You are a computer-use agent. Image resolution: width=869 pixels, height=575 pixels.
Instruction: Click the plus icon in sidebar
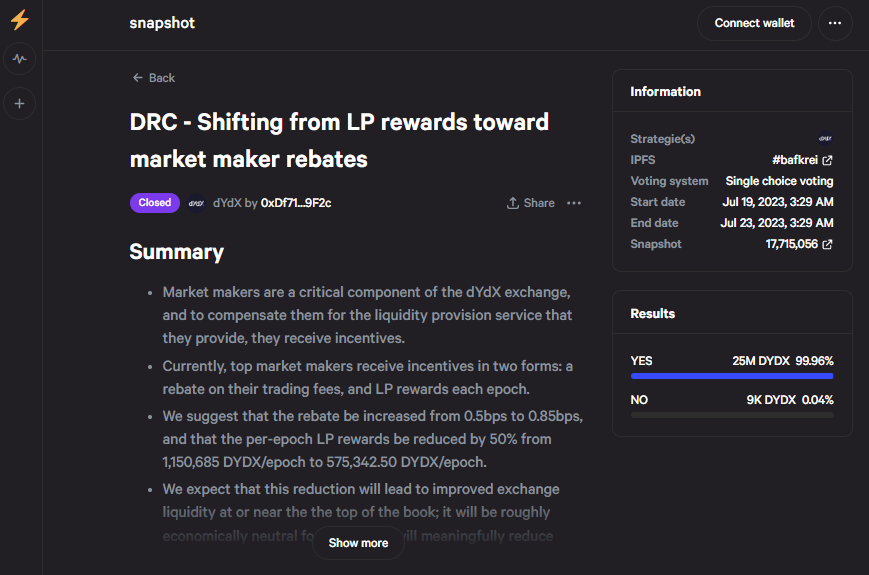tap(19, 104)
